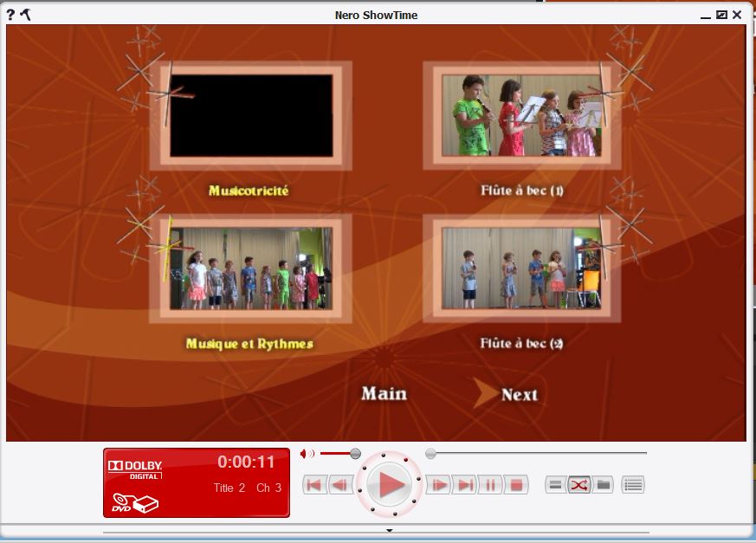Viewport: 756px width, 543px height.
Task: Toggle shuffle playback mode
Action: 578,485
